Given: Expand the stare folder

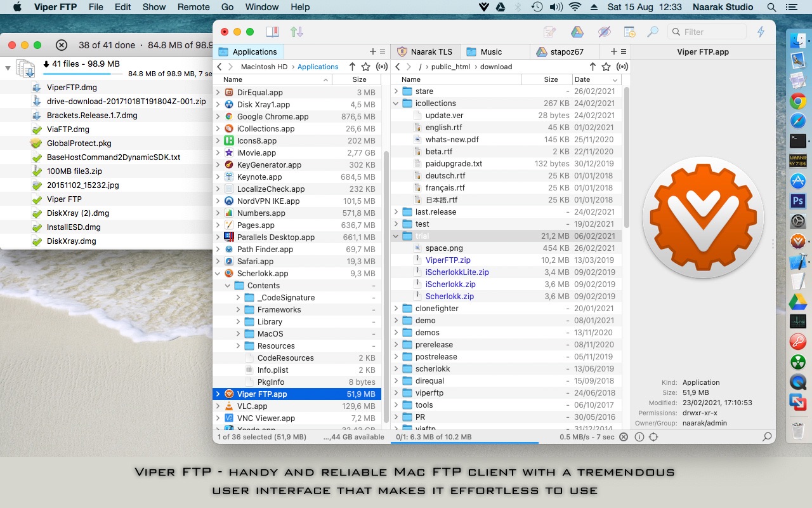Looking at the screenshot, I should click(x=396, y=91).
